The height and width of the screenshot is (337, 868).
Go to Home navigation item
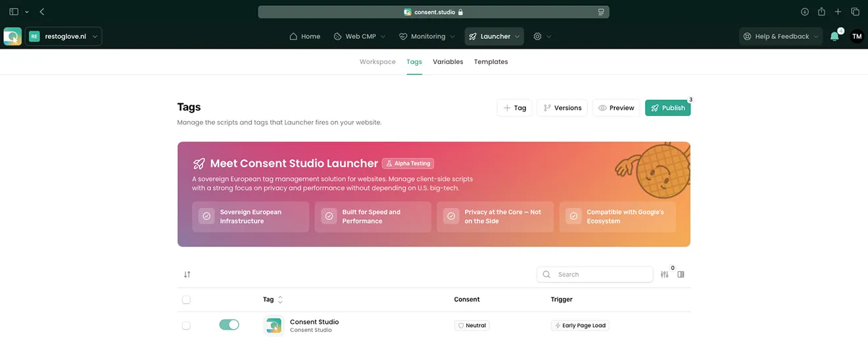point(304,36)
